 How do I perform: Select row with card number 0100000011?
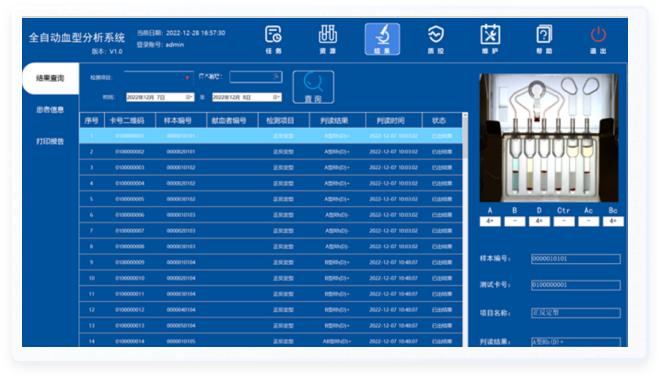tap(271, 294)
